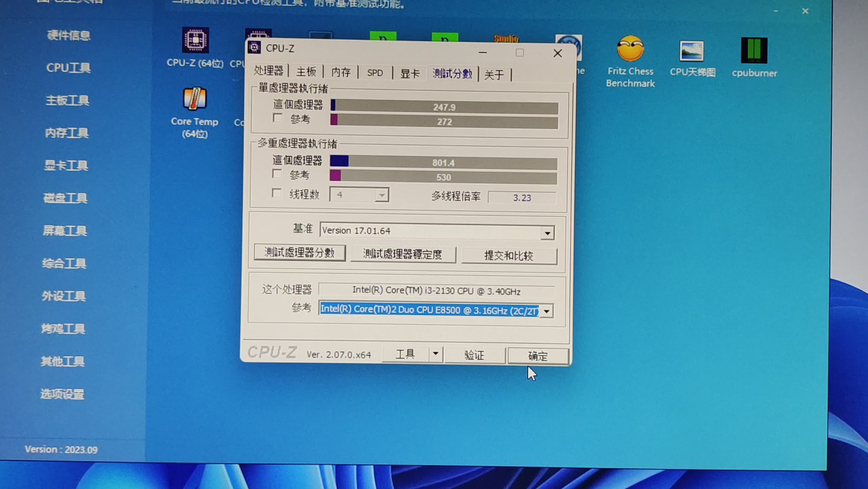This screenshot has height=489, width=868.
Task: Click the 測試處理器穩定度 button
Action: coord(403,254)
